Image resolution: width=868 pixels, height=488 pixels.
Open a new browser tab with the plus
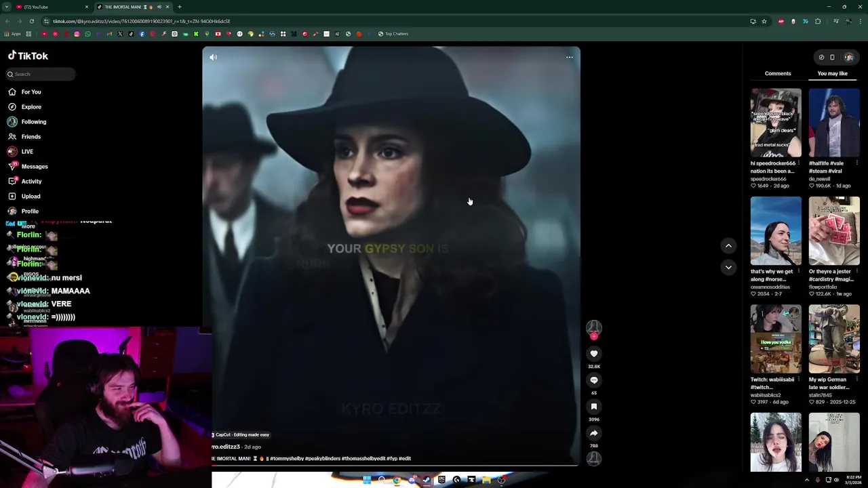point(179,7)
